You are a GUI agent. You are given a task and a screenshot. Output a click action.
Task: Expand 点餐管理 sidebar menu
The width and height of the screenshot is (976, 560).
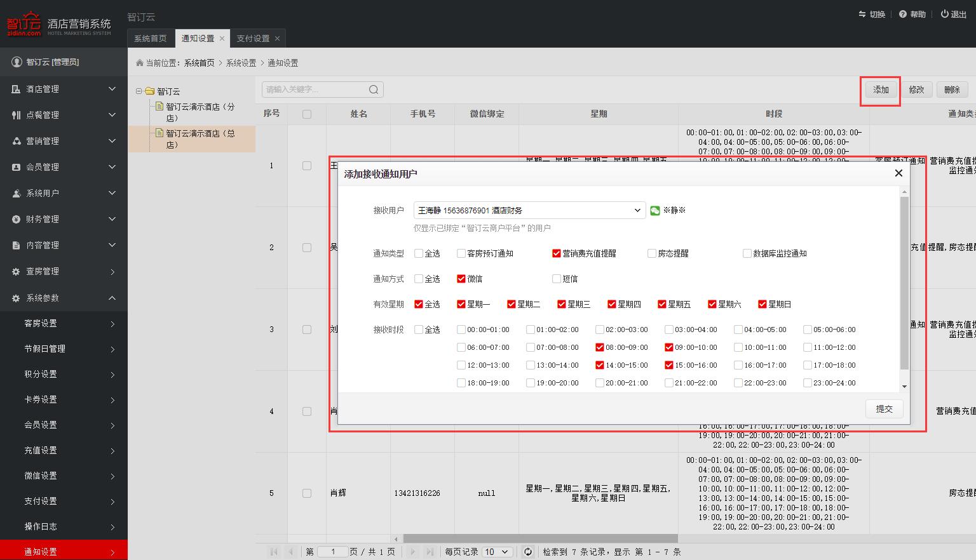point(64,115)
